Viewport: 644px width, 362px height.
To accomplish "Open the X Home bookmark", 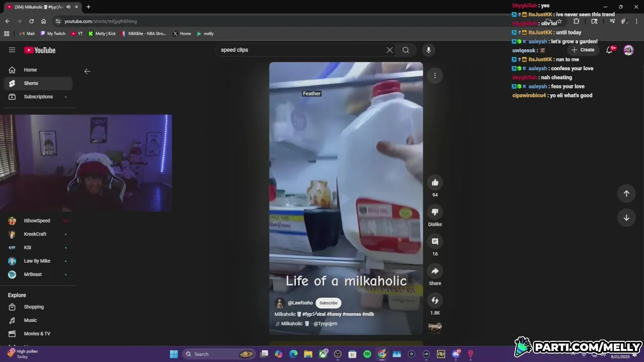I will coord(182,34).
